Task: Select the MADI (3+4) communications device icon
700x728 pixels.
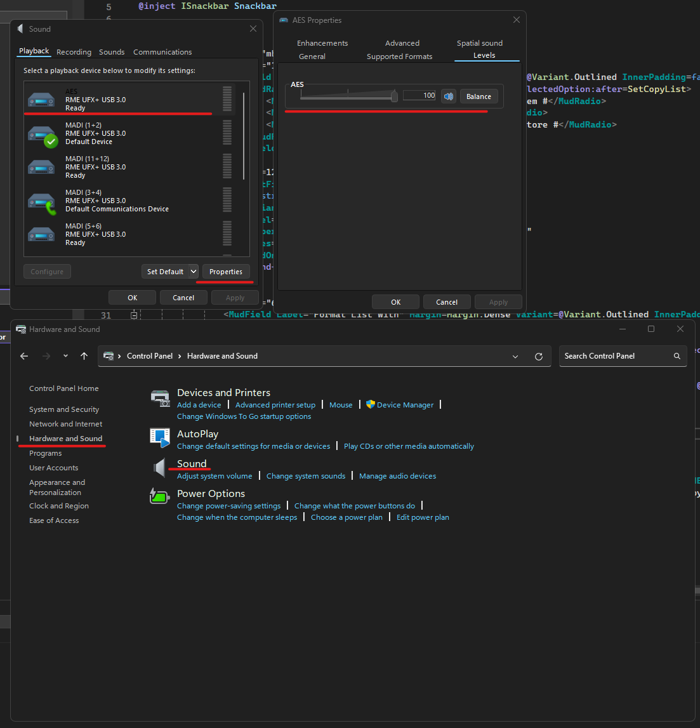Action: coord(42,201)
